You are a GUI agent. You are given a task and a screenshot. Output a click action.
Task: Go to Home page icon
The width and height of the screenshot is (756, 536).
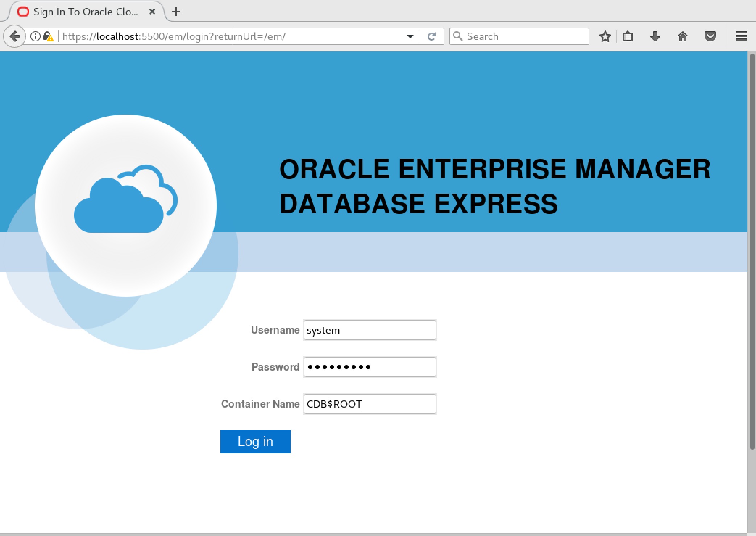[x=682, y=36]
